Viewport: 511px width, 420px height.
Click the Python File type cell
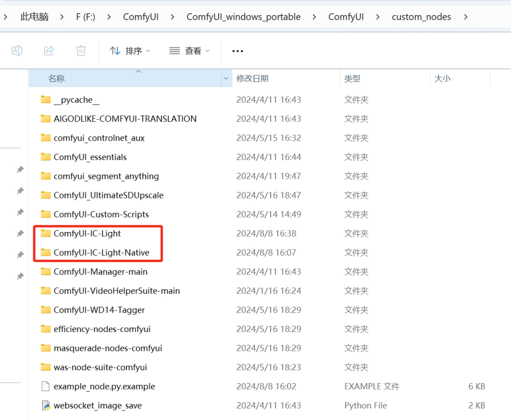pos(366,405)
